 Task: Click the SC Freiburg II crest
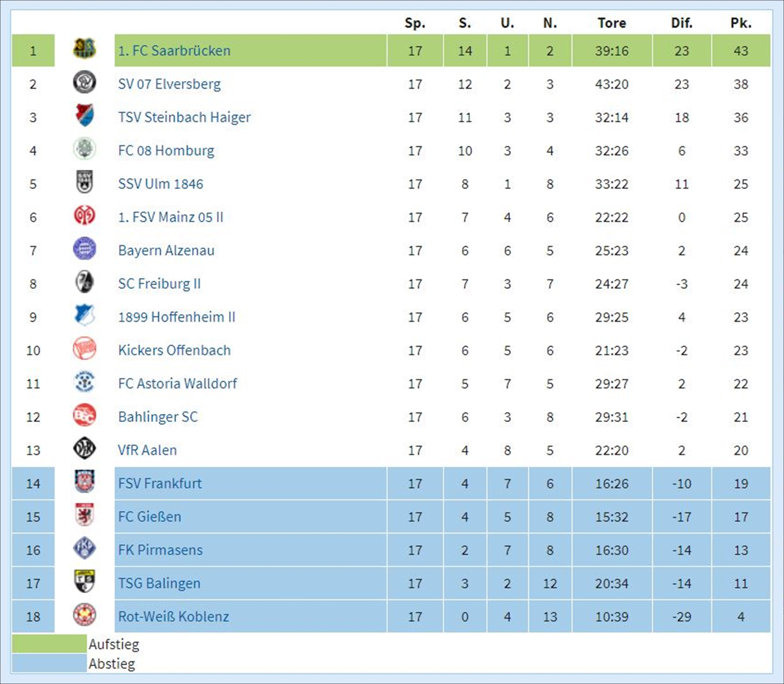(x=84, y=282)
